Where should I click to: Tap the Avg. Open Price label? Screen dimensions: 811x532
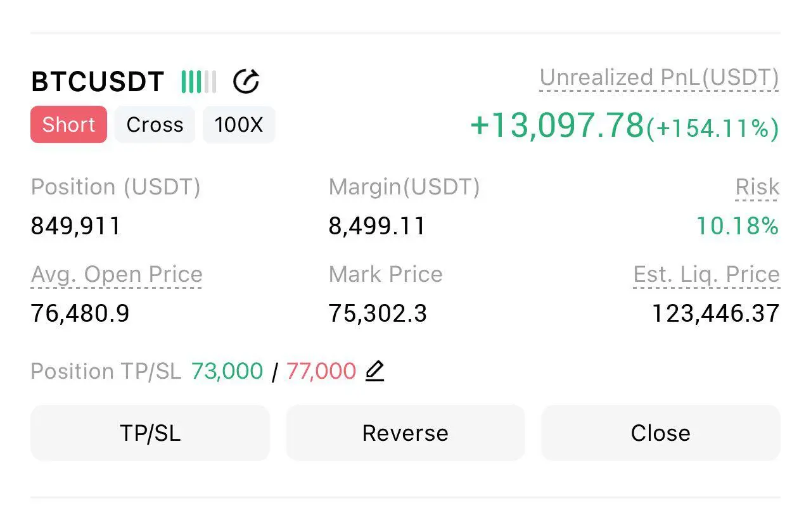point(117,274)
